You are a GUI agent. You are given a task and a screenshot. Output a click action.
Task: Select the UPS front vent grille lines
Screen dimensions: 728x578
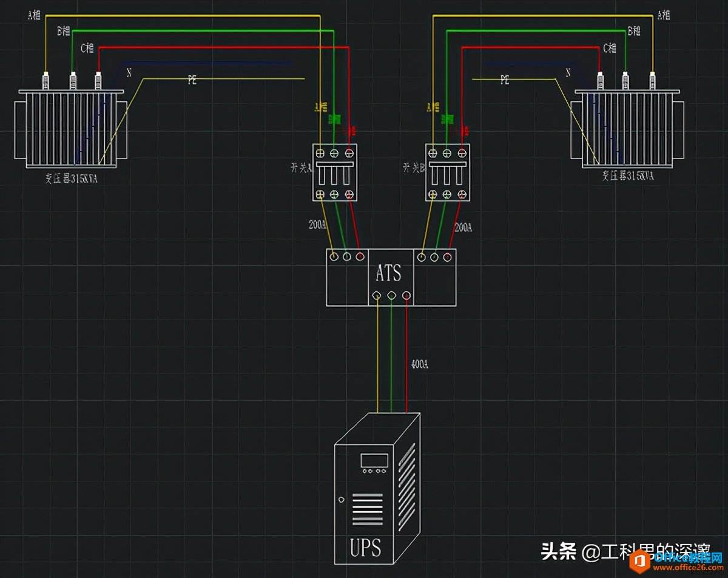(x=368, y=509)
